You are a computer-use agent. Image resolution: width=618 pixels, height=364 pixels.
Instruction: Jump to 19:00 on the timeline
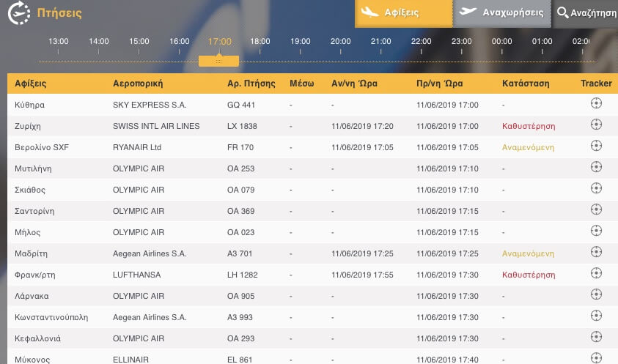301,41
